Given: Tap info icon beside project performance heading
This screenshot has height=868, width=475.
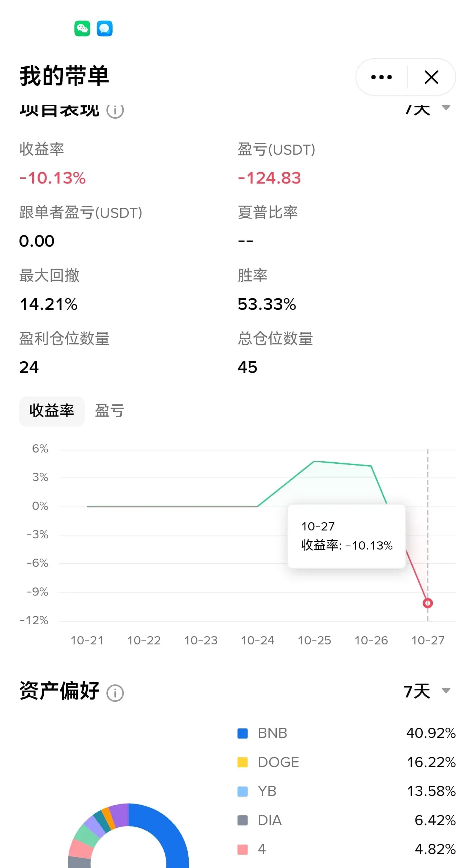Looking at the screenshot, I should [115, 111].
